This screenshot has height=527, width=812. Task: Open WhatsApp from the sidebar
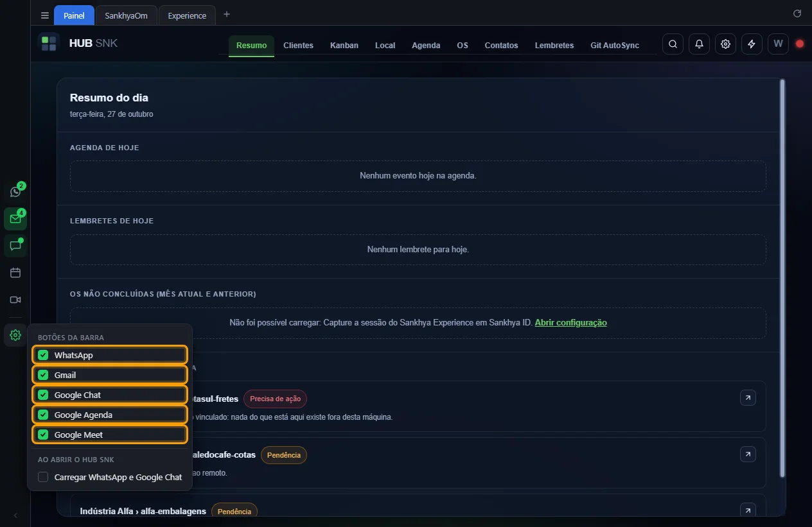[15, 191]
